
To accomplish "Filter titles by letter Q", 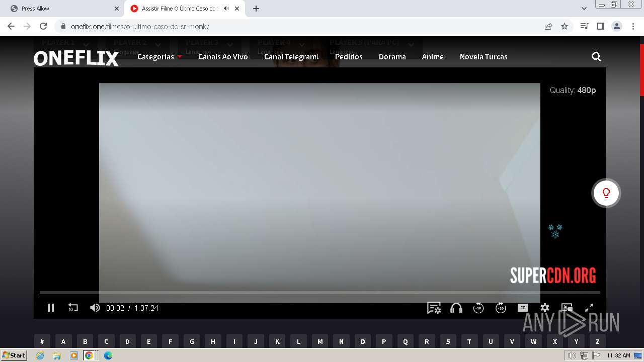I will tap(406, 341).
